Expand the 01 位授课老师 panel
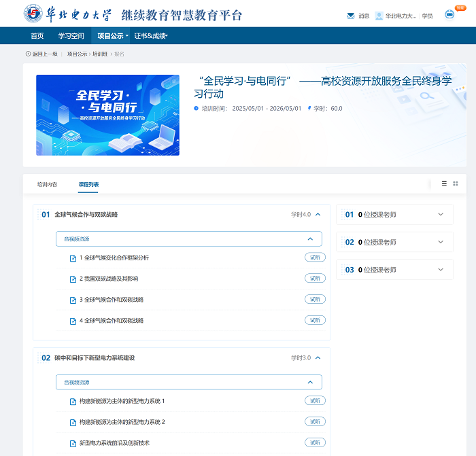This screenshot has height=456, width=476. coord(440,215)
